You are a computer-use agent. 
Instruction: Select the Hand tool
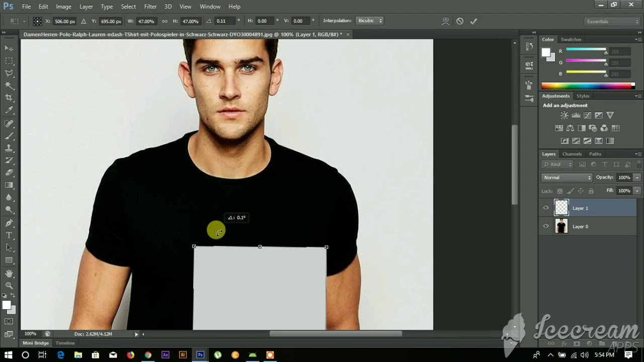[x=9, y=274]
